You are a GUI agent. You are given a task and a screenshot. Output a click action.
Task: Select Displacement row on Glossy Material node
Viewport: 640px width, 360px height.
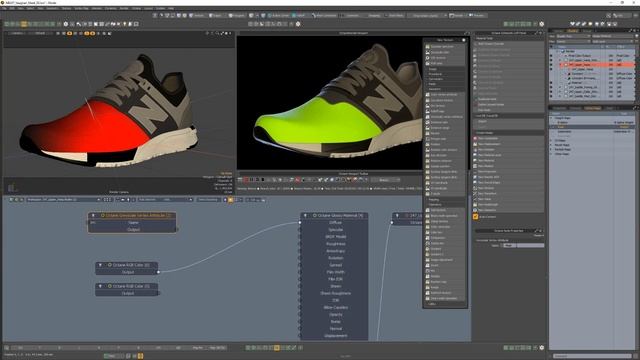pos(335,336)
